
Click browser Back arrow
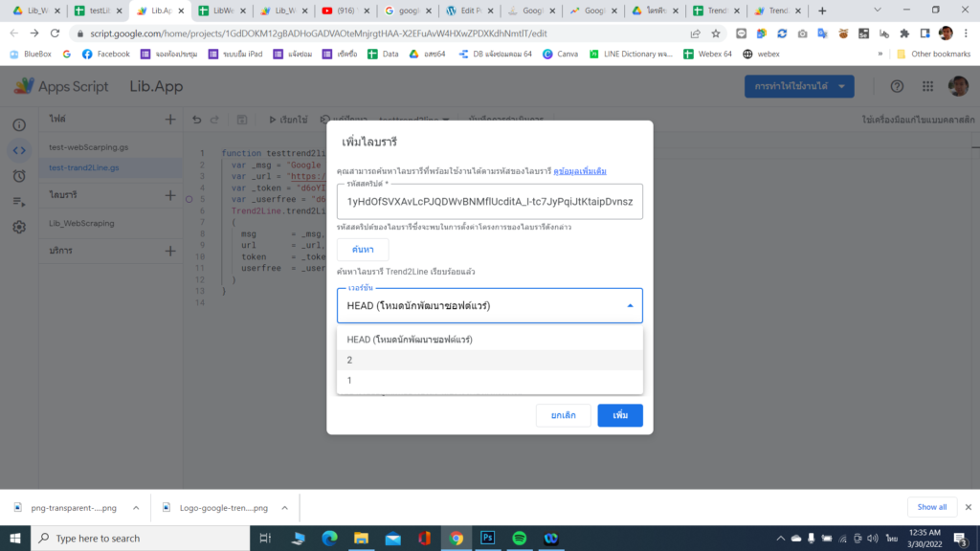click(x=13, y=33)
